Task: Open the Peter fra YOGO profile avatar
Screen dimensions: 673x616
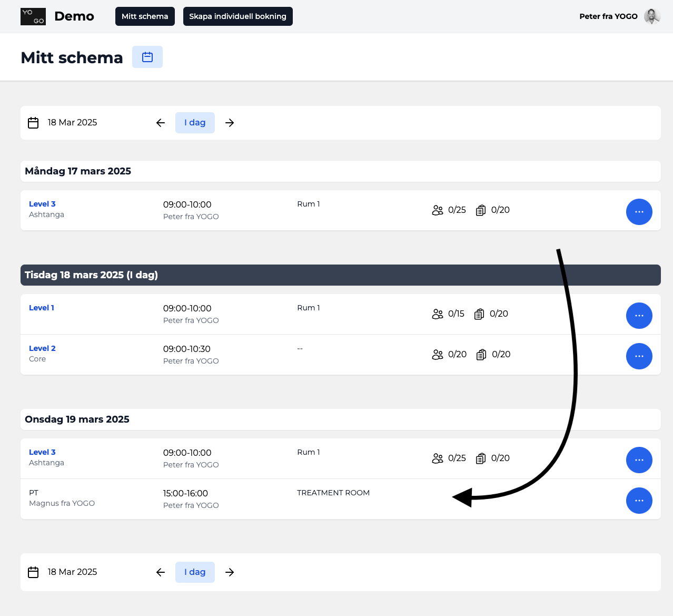Action: (652, 16)
